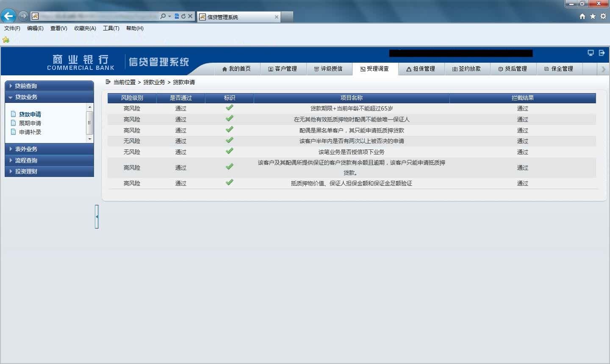610x364 pixels.
Task: Click the refresh icon in address bar
Action: 183,17
